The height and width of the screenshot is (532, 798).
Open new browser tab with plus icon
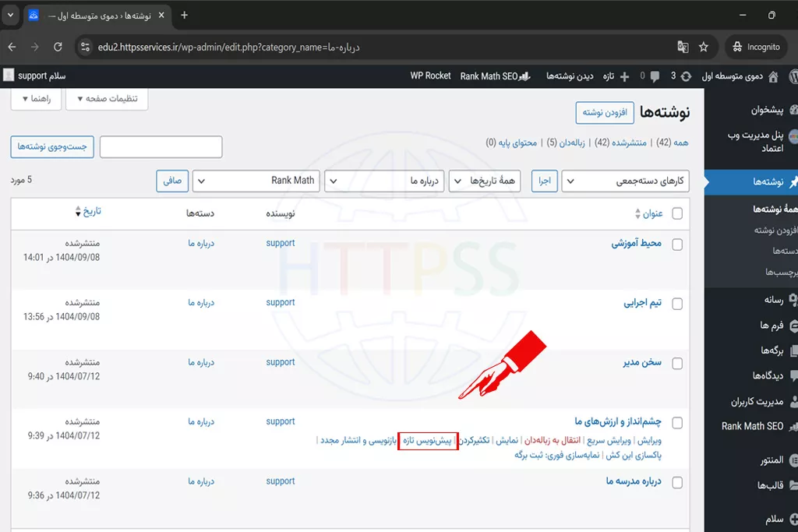pyautogui.click(x=185, y=15)
